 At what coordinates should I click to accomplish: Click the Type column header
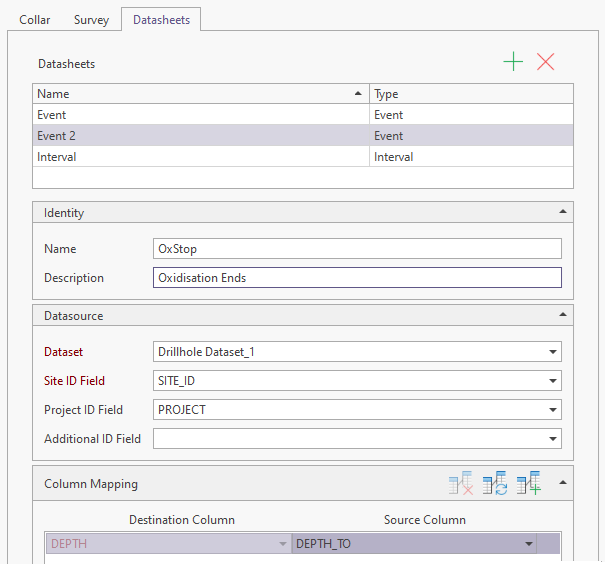coord(470,94)
